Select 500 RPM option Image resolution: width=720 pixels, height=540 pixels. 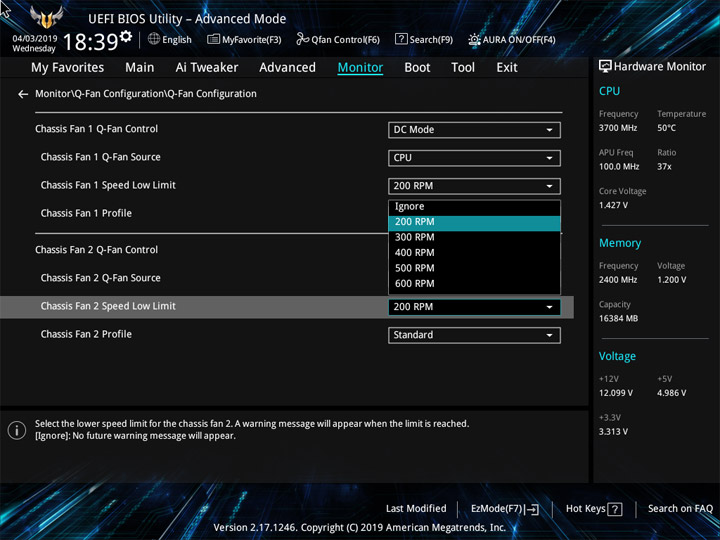(474, 268)
